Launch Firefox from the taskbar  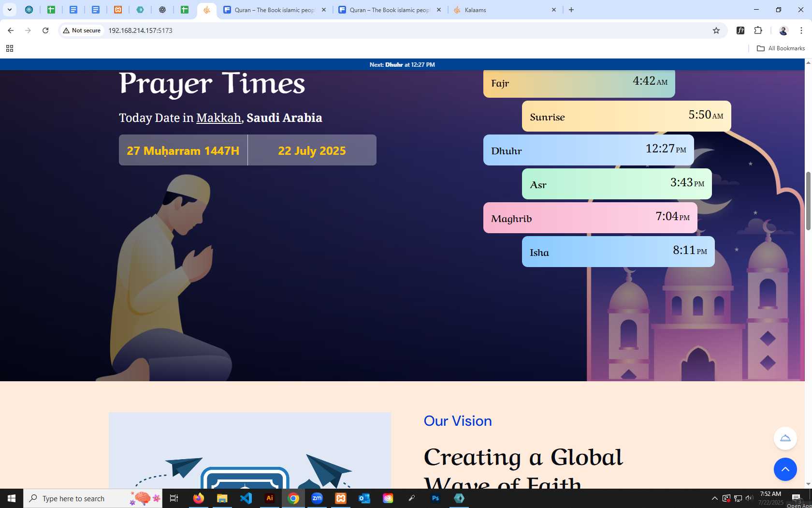click(198, 498)
